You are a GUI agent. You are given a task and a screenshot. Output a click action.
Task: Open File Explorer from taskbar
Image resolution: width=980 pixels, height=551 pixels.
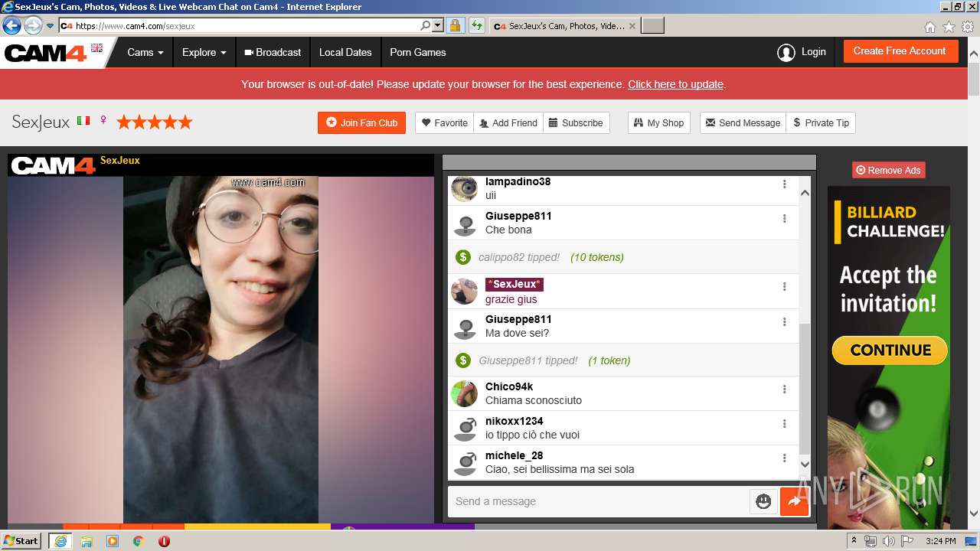tap(87, 540)
